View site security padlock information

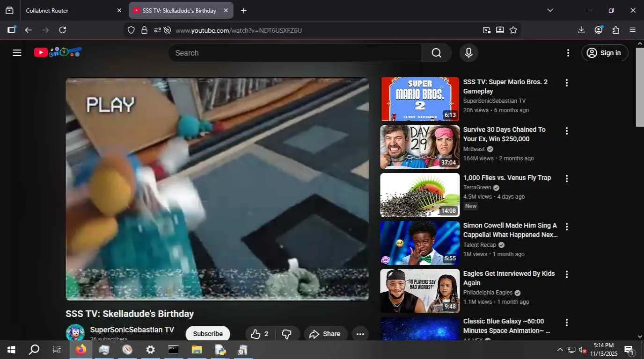pos(144,30)
